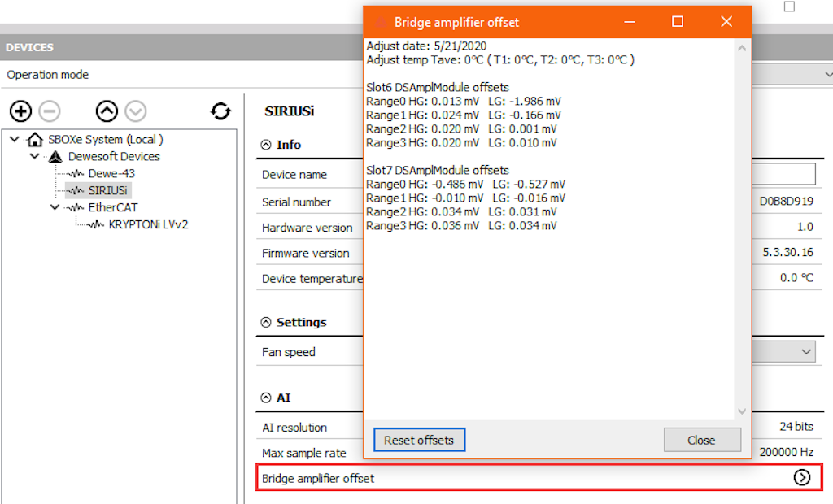Viewport: 833px width, 504px height.
Task: Collapse the Info section
Action: tap(266, 145)
